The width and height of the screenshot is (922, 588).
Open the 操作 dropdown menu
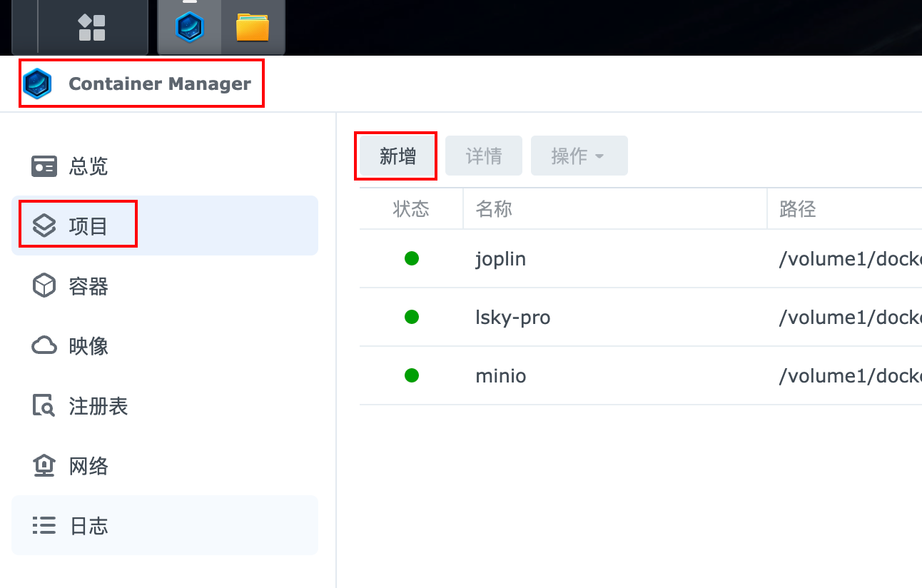click(x=579, y=156)
